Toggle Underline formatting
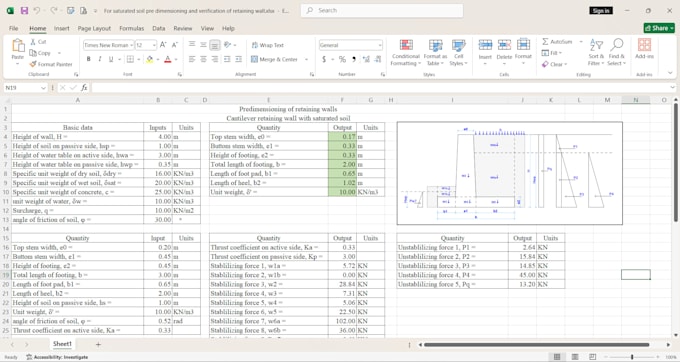Viewport: 680px width, 362px height. 111,59
